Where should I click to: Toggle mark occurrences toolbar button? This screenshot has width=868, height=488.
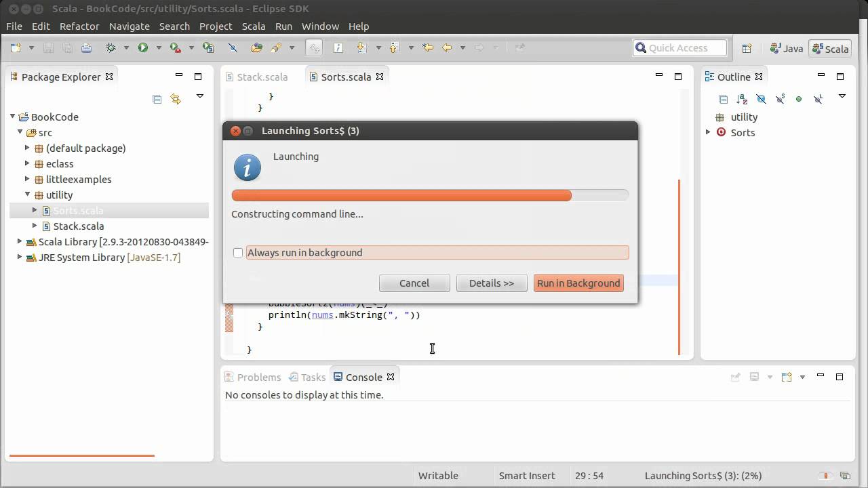314,47
